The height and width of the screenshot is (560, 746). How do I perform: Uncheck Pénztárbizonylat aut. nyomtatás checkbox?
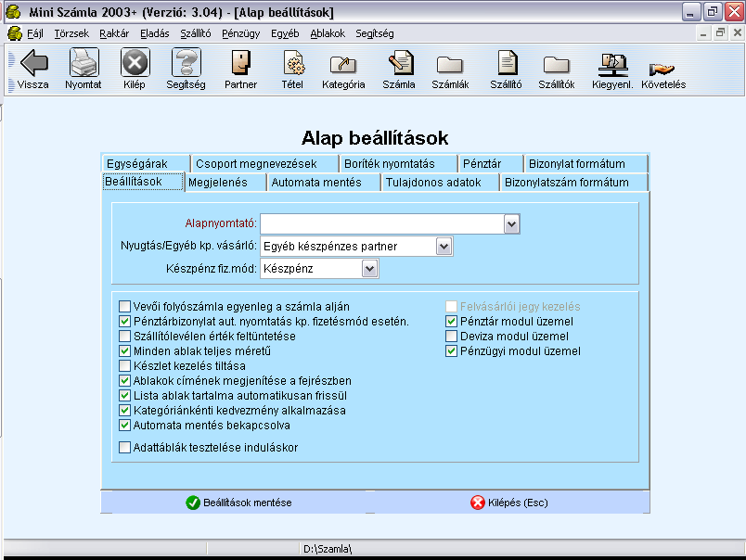(x=124, y=322)
